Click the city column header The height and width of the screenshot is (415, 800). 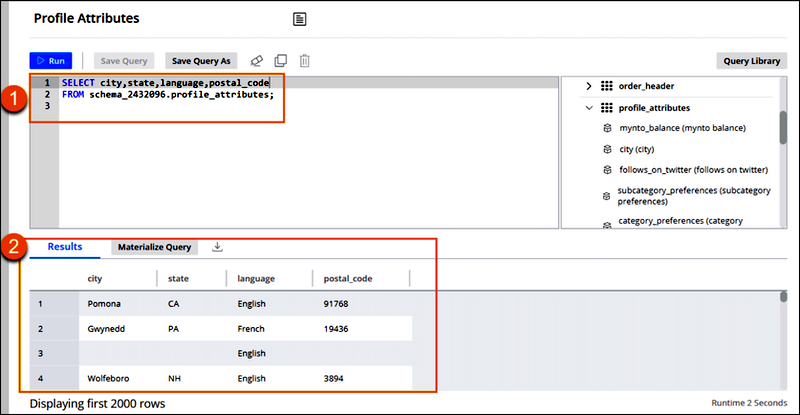pos(95,279)
